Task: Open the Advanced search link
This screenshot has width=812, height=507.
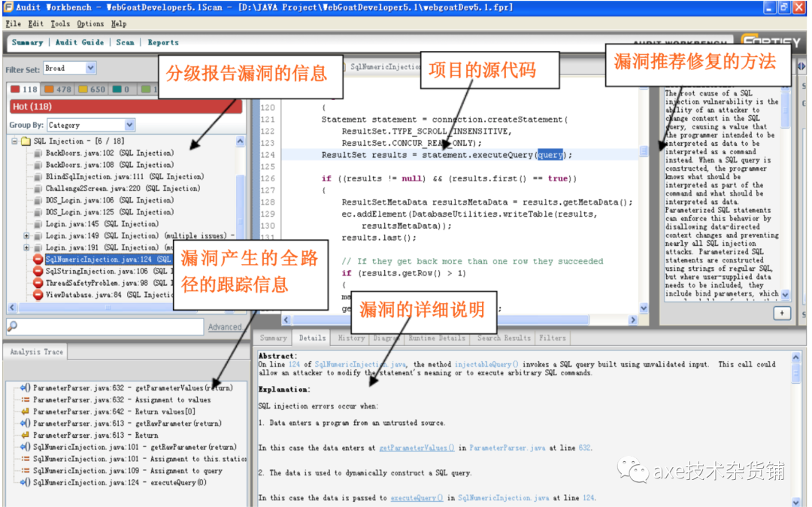Action: pos(225,326)
